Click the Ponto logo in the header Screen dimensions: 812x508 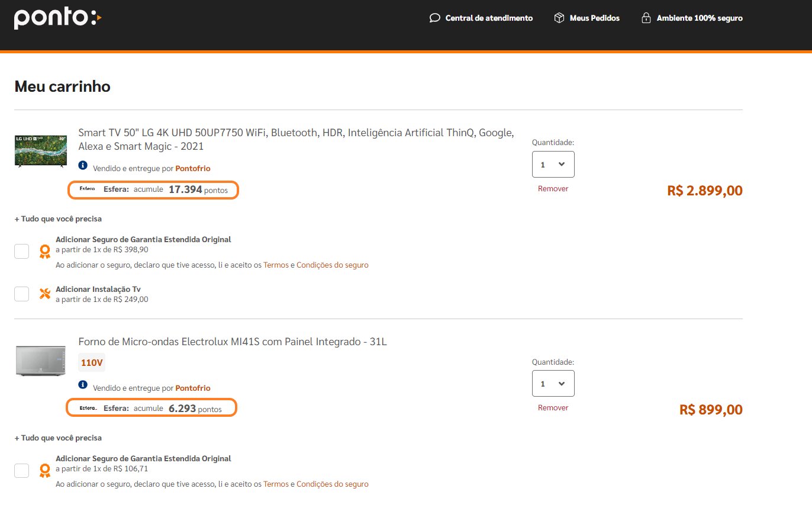pyautogui.click(x=58, y=18)
